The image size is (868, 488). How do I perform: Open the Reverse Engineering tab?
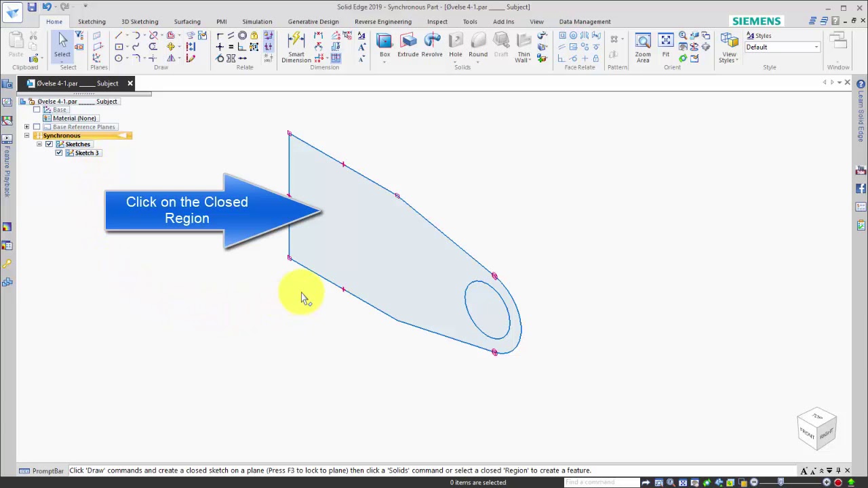383,22
